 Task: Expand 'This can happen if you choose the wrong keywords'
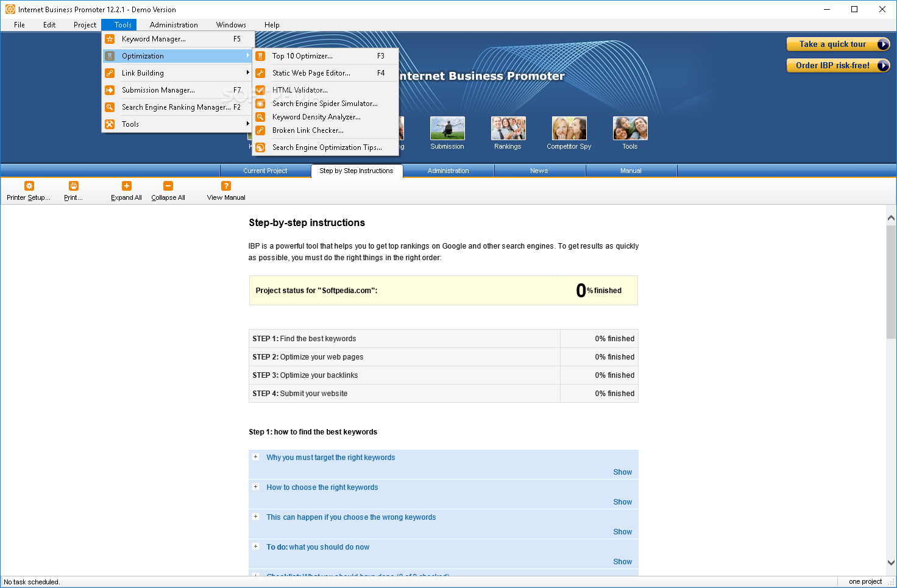pyautogui.click(x=256, y=517)
